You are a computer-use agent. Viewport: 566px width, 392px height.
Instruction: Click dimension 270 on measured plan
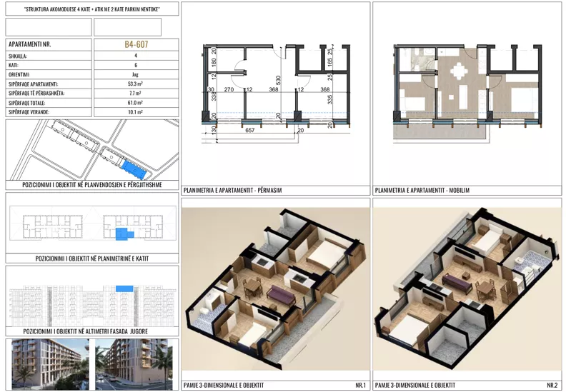click(x=229, y=89)
